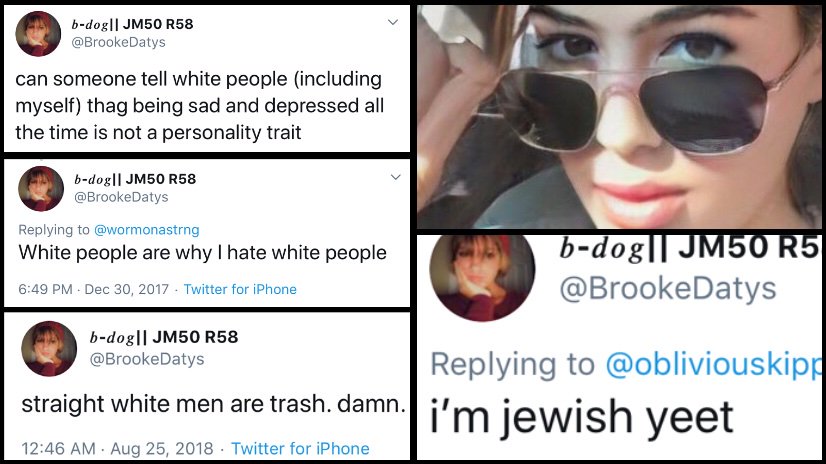Screen dimensions: 826x464
Task: Click the 'b-dog|| JM50 R58' name on first tweet
Action: click(x=132, y=24)
